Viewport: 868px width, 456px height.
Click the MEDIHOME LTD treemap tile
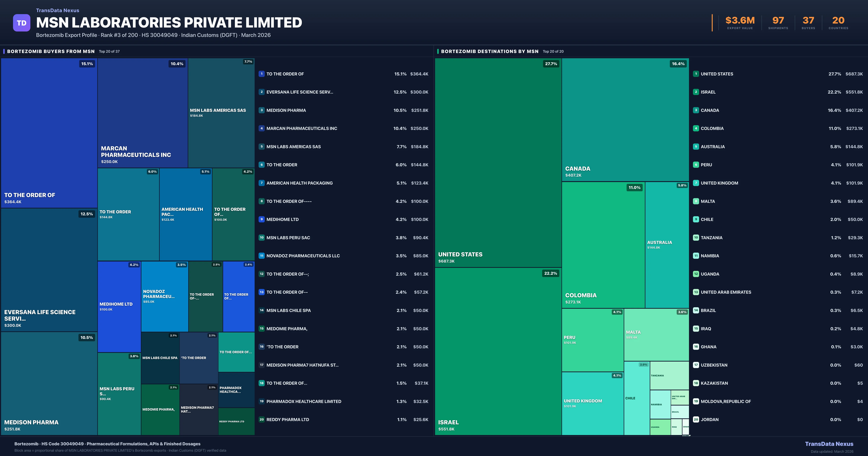(x=119, y=307)
